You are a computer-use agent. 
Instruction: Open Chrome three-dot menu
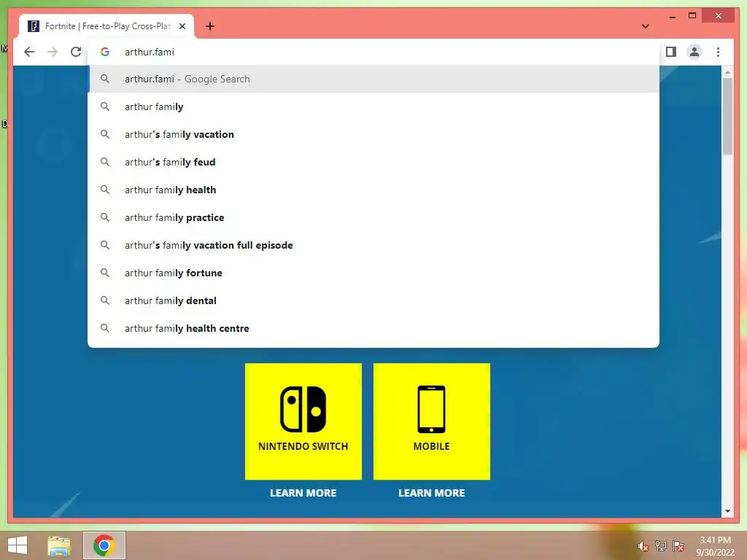point(718,52)
